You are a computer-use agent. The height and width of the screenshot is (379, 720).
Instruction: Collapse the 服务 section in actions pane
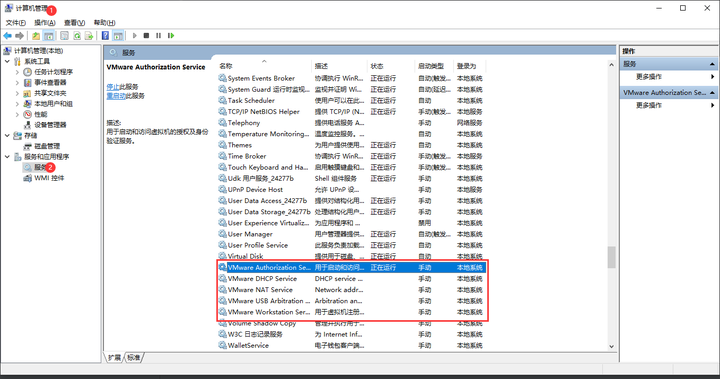[712, 64]
